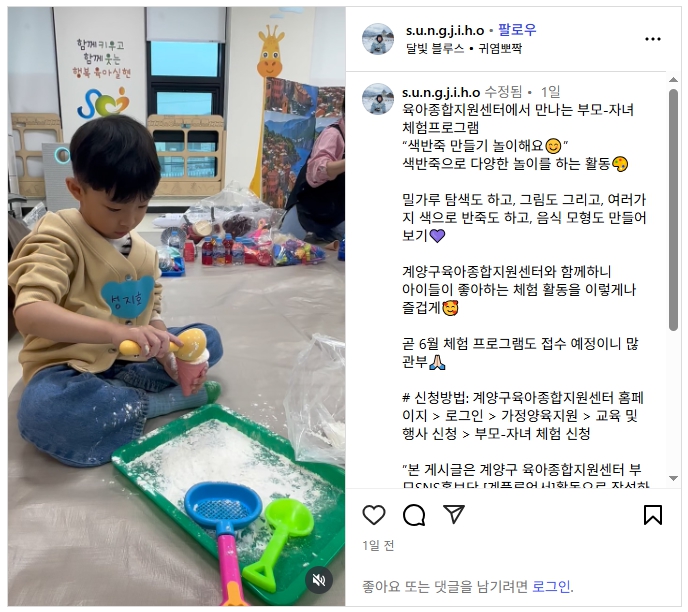Click the scrollbar down arrow in caption
Viewport: 688px width, 612px height.
[x=673, y=479]
